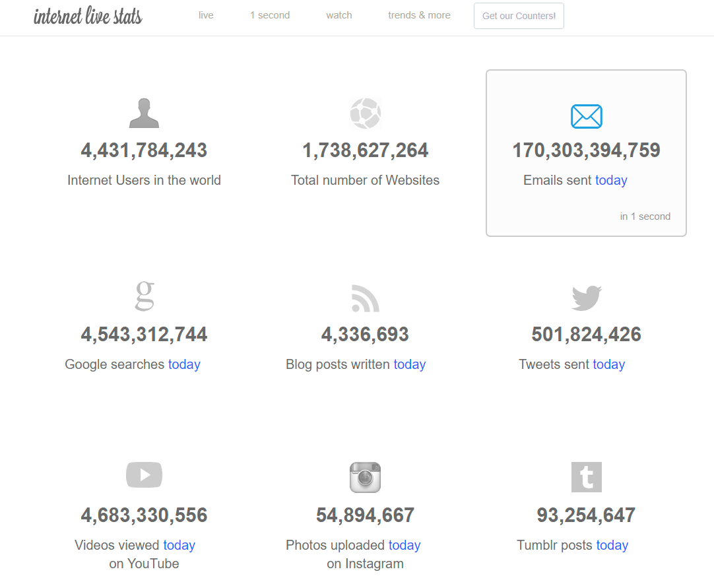
Task: Click the on Instagram text
Action: pyautogui.click(x=365, y=564)
